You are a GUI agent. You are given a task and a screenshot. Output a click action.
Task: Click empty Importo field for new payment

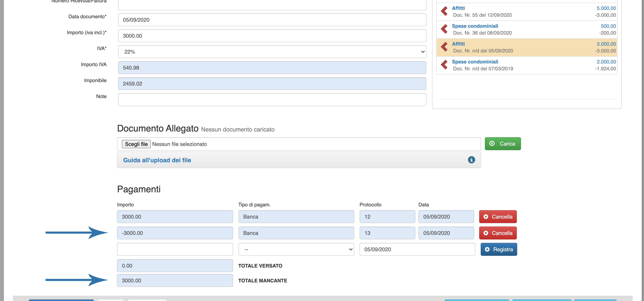tap(175, 250)
